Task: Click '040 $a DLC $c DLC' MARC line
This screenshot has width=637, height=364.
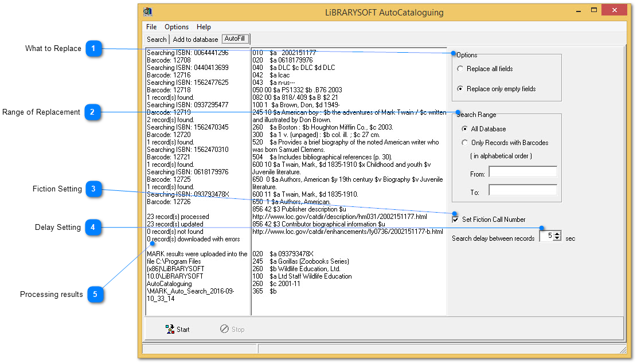Action: 294,68
